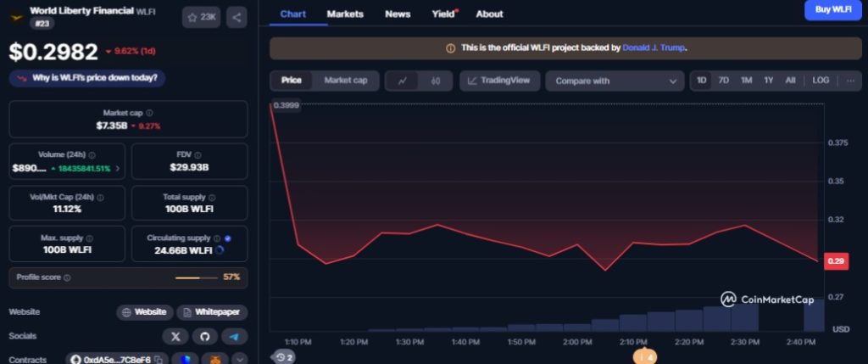The image size is (868, 364).
Task: Click Why is WLFI's price down today
Action: (87, 78)
